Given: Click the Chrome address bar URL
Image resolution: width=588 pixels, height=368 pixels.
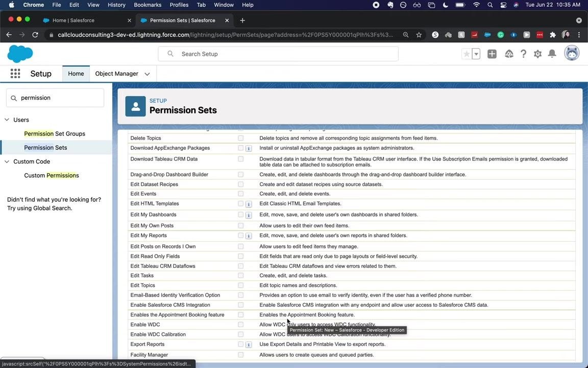Looking at the screenshot, I should tap(225, 35).
